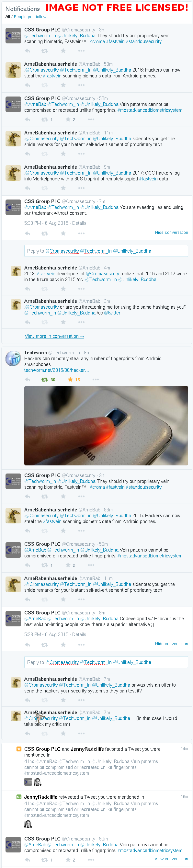Toggle favorite on ArneBab's 2018 #fastvein tweet
Screen dimensions: 193x868
pyautogui.click(x=63, y=289)
